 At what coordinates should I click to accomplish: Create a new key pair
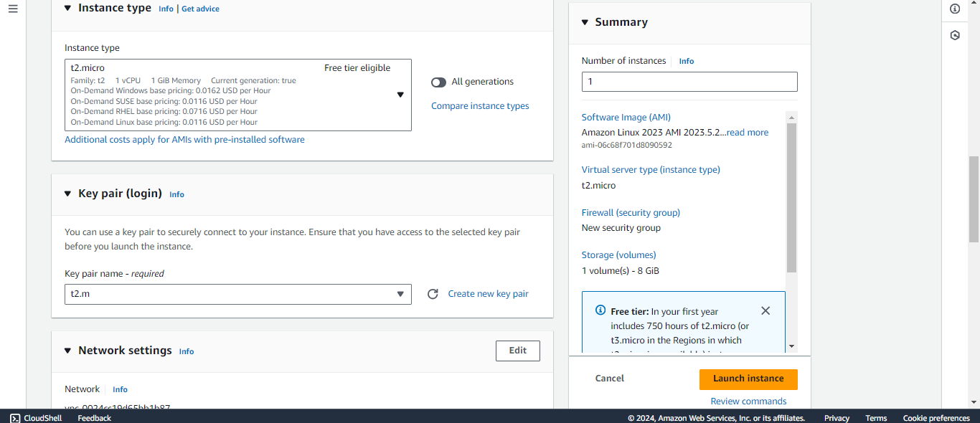488,293
